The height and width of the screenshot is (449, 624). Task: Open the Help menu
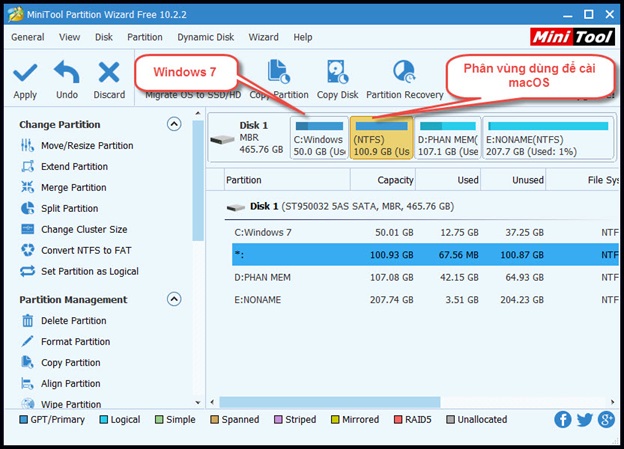pyautogui.click(x=303, y=37)
